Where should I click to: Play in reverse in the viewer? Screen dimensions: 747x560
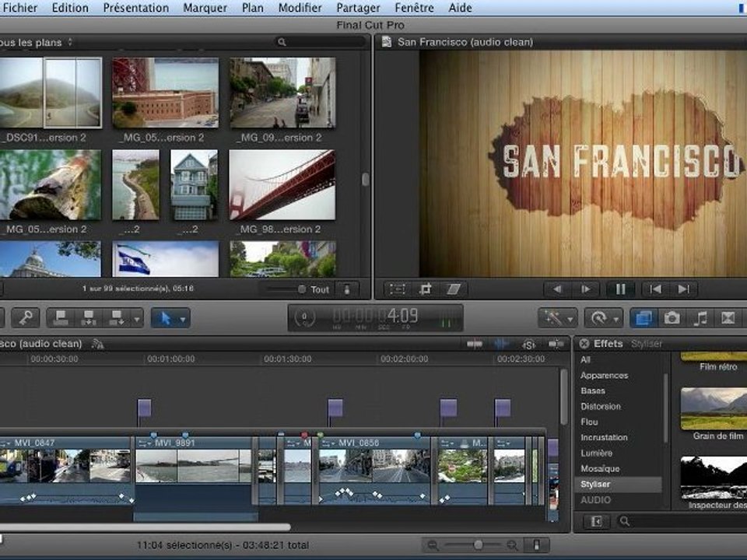pos(557,289)
